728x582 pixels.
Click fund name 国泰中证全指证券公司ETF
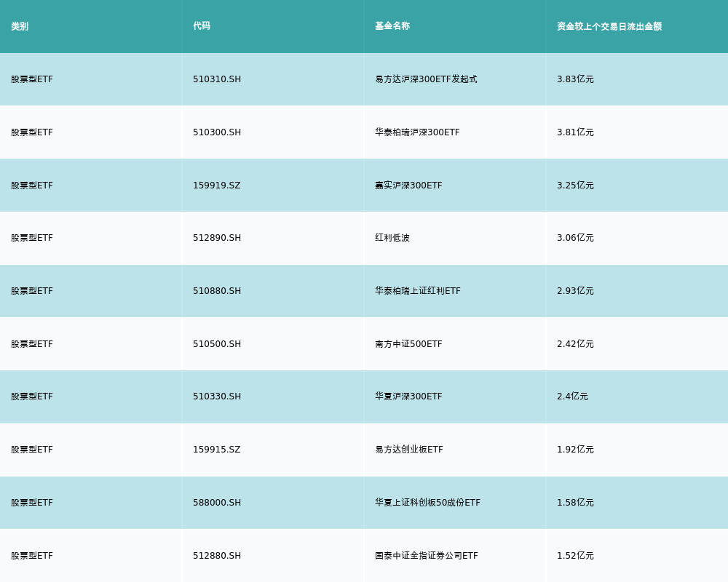click(x=426, y=556)
